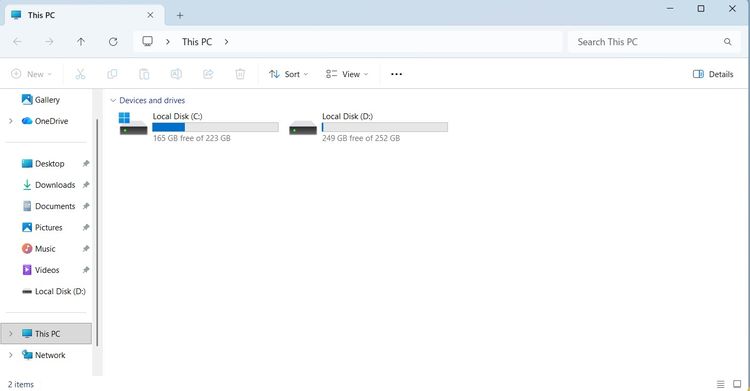Switch to details list view in status bar
The width and height of the screenshot is (750, 391).
(x=720, y=384)
